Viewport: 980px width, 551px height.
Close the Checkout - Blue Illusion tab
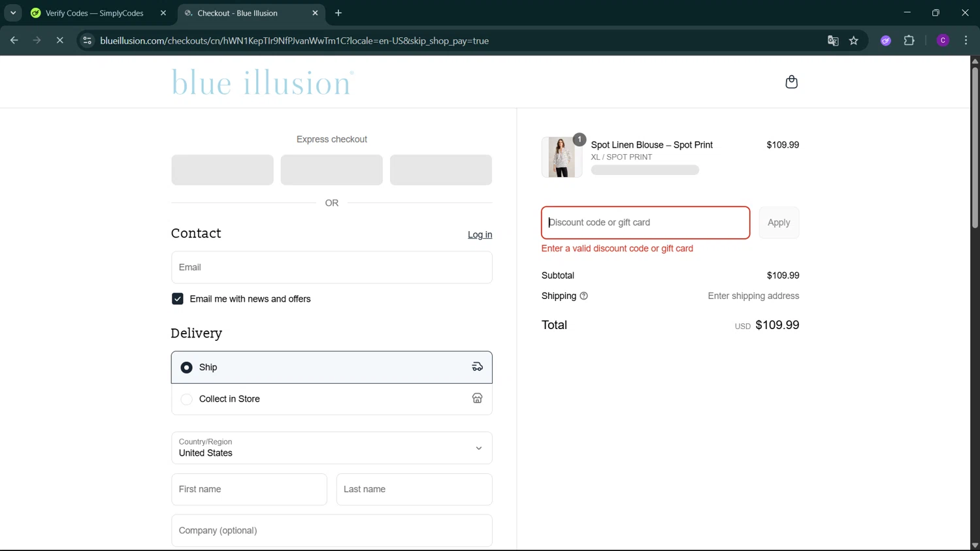tap(315, 13)
